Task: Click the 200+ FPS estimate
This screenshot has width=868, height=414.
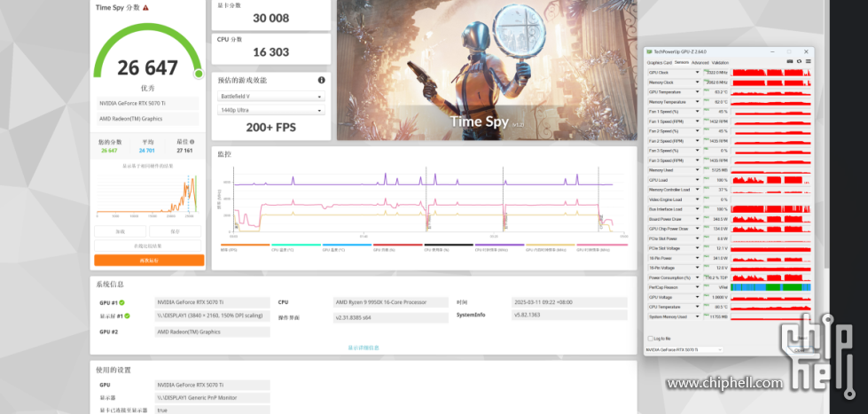Action: [x=271, y=128]
